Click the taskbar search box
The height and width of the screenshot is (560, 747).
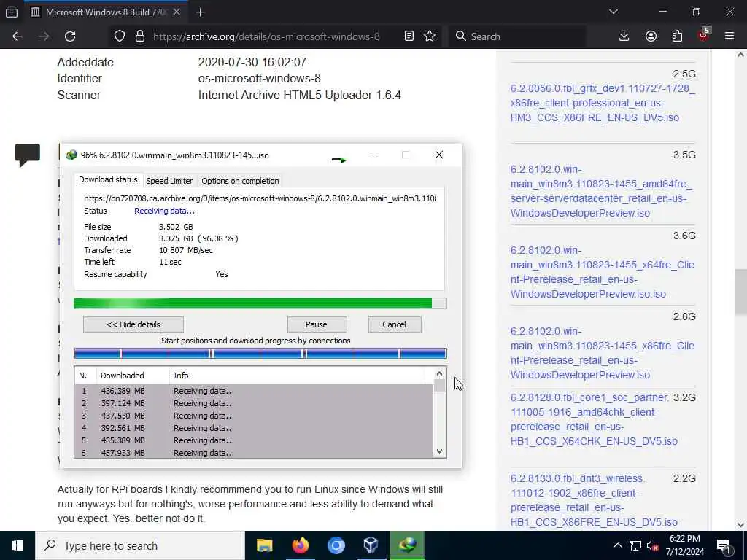click(x=139, y=545)
